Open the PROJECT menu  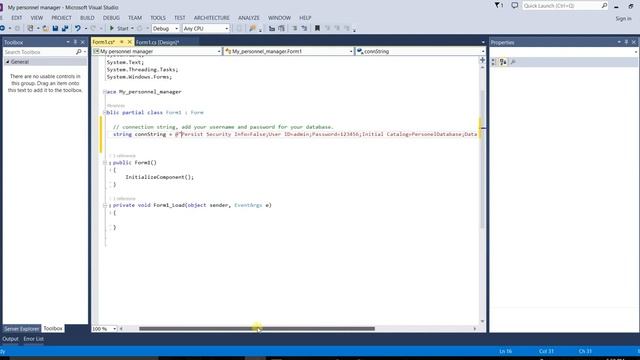click(61, 18)
